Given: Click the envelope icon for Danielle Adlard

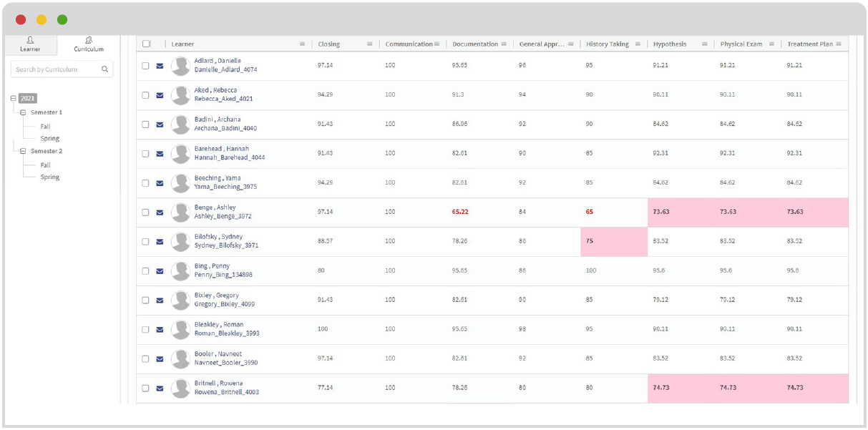Looking at the screenshot, I should point(160,66).
